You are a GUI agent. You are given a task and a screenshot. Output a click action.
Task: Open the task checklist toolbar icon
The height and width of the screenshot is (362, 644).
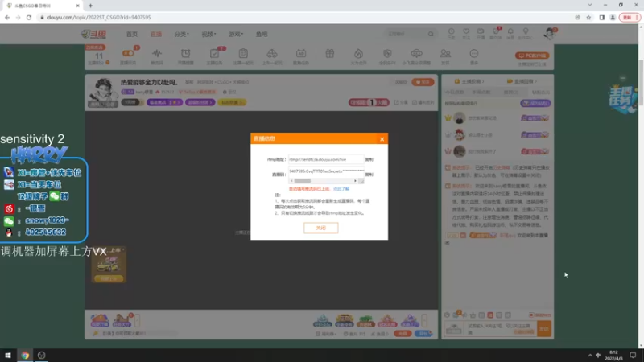point(214,53)
